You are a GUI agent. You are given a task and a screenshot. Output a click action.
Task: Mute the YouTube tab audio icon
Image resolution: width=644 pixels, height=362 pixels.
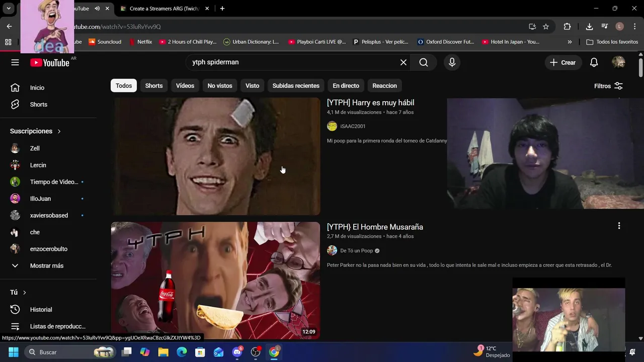97,9
